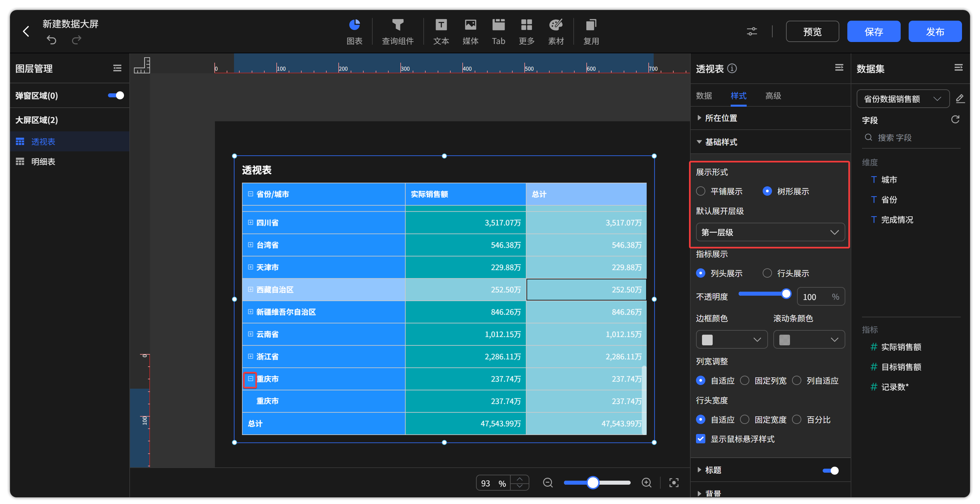This screenshot has width=980, height=504.
Task: Open the page settings sliders icon
Action: [x=752, y=31]
